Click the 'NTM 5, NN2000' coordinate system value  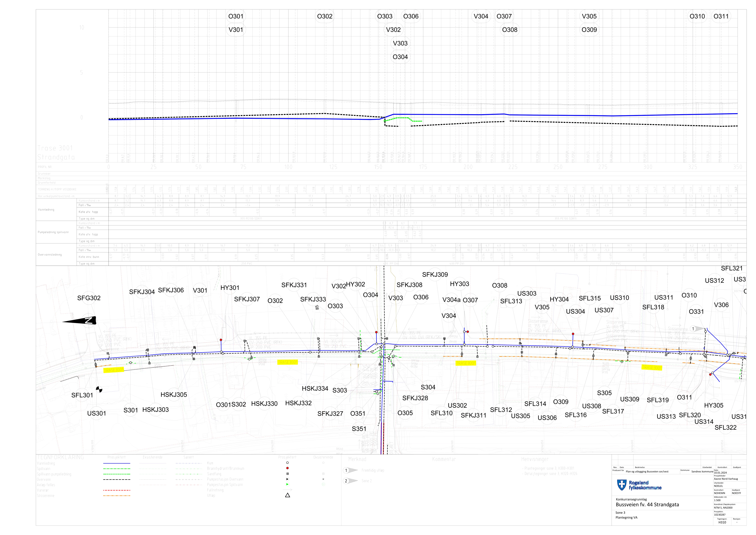point(723,508)
